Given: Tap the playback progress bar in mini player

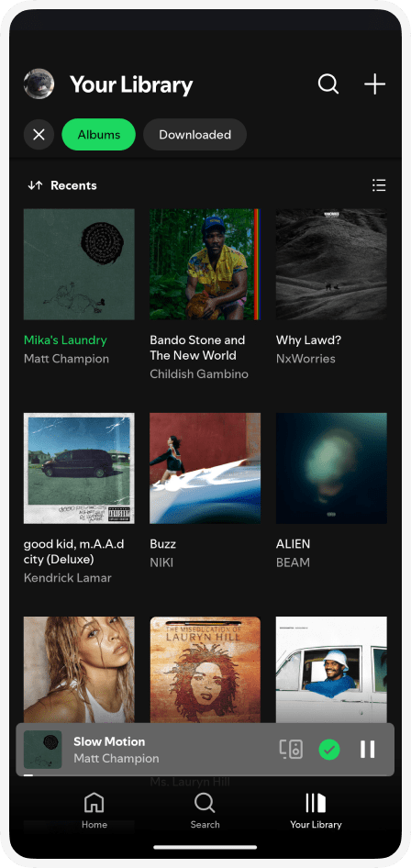Looking at the screenshot, I should (x=205, y=775).
